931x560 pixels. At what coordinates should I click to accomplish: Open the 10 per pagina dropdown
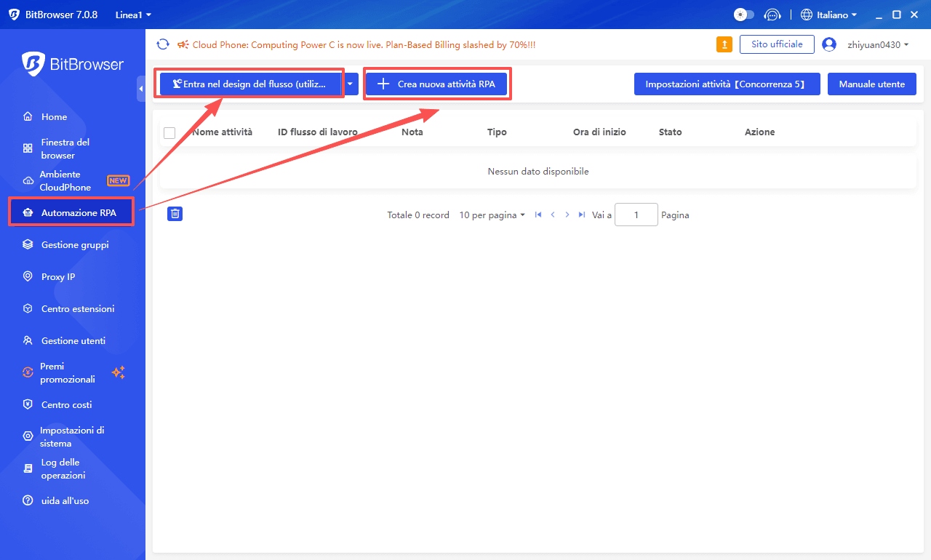click(x=492, y=215)
